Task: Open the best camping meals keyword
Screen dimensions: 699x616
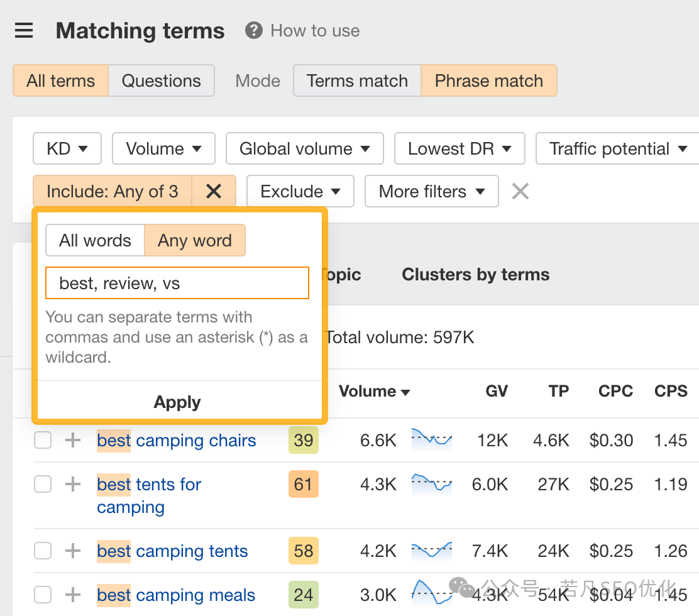Action: click(x=176, y=595)
